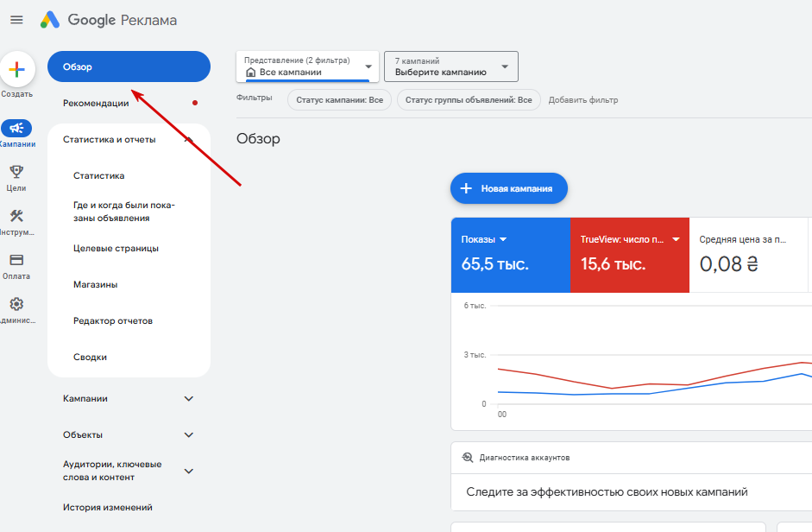Open the hamburger main menu
Viewport: 812px width, 532px height.
pos(16,20)
